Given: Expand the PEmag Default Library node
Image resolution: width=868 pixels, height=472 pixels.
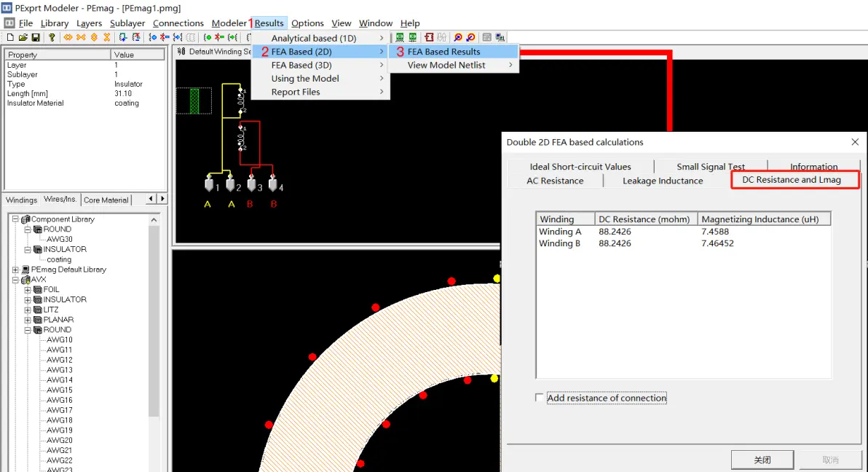Looking at the screenshot, I should pos(16,270).
